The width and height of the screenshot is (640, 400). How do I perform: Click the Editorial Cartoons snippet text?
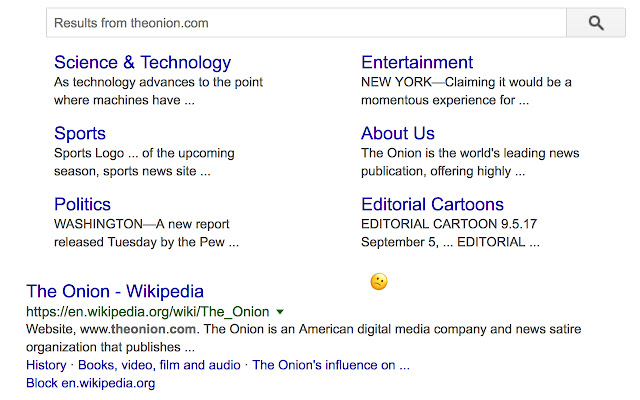point(452,234)
